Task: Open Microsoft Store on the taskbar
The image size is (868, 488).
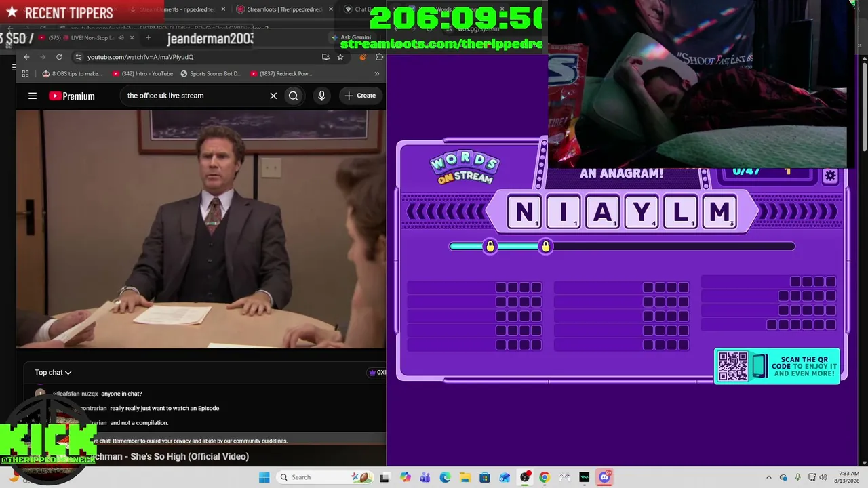Action: [x=485, y=477]
